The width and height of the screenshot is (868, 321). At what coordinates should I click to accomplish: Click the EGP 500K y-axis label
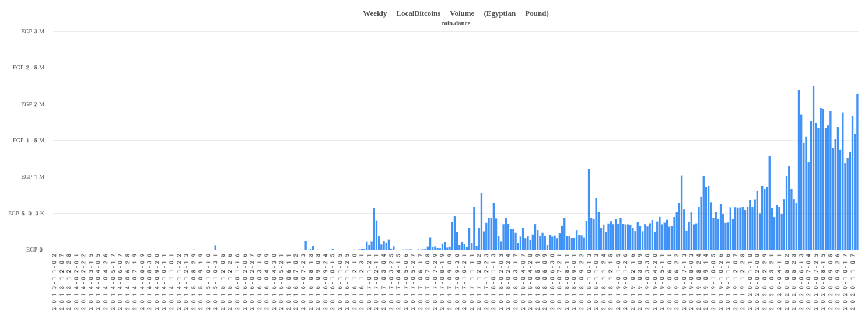(26, 214)
